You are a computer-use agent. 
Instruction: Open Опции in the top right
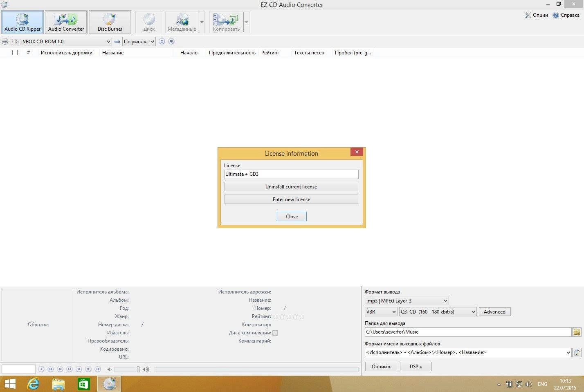(x=536, y=15)
